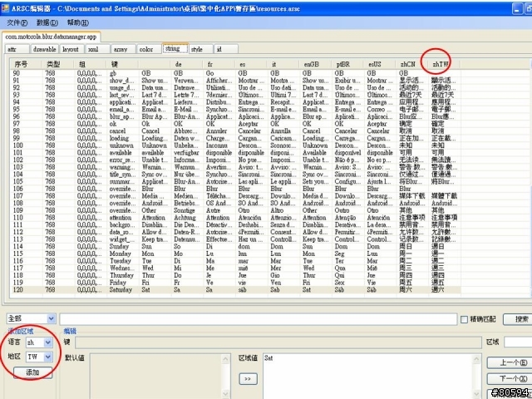Click the 添加 add button
The image size is (532, 399).
[33, 372]
